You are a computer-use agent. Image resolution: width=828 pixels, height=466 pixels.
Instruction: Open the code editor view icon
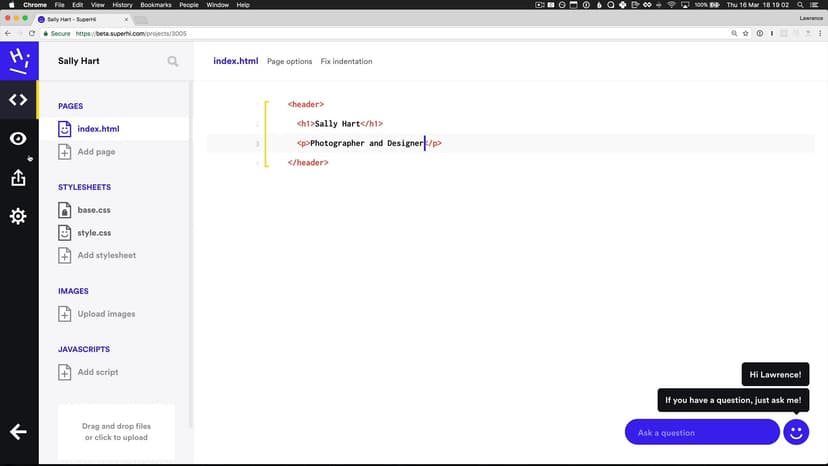click(x=18, y=99)
